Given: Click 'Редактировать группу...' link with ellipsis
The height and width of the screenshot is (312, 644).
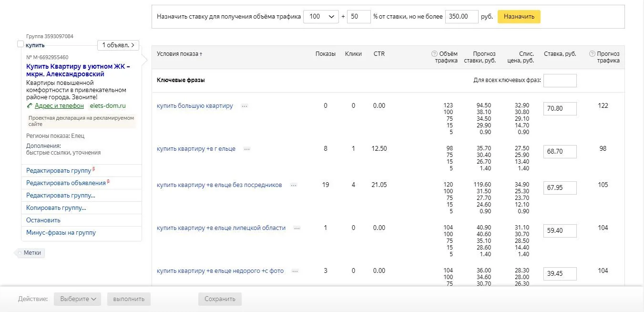Looking at the screenshot, I should pos(61,195).
